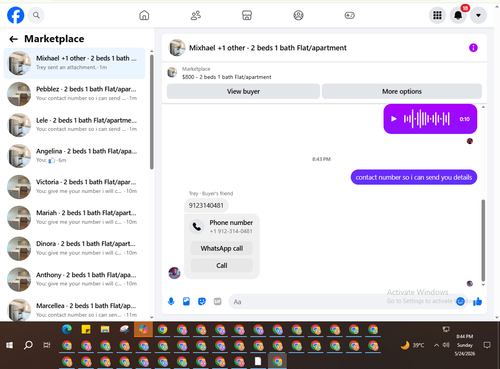This screenshot has height=369, width=500.
Task: Open the Lele conversation
Action: (75, 125)
